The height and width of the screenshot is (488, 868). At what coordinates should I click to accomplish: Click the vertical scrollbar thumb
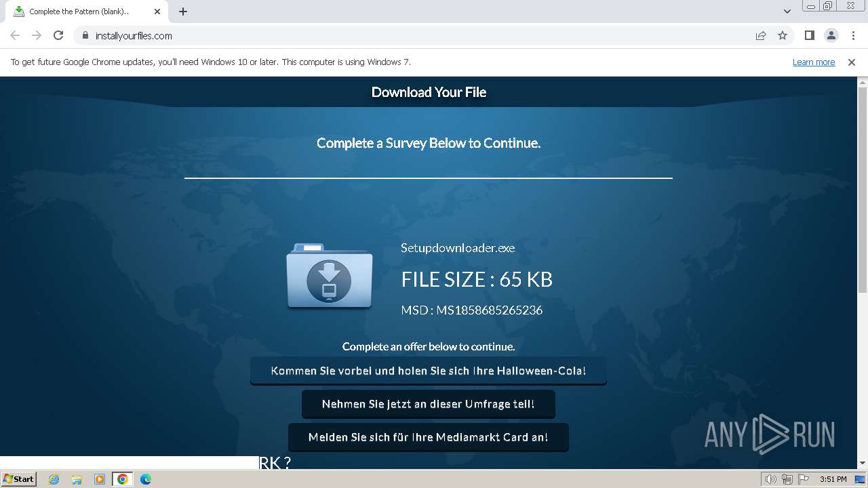tap(863, 191)
